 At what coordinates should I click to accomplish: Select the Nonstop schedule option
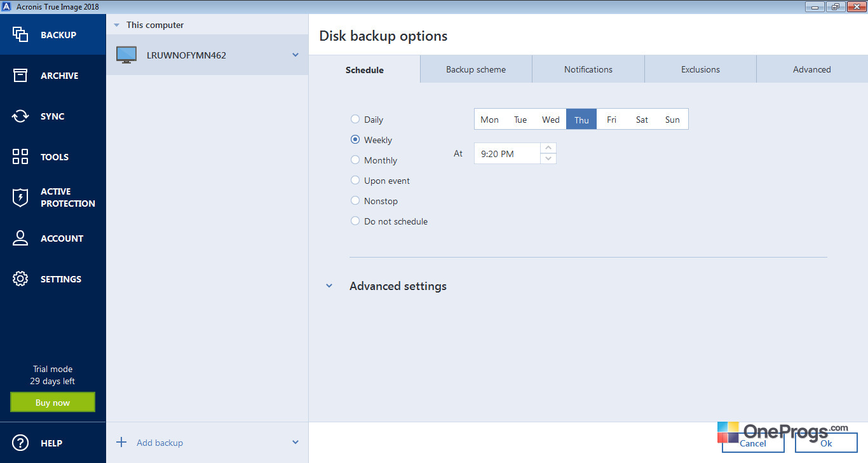coord(355,201)
